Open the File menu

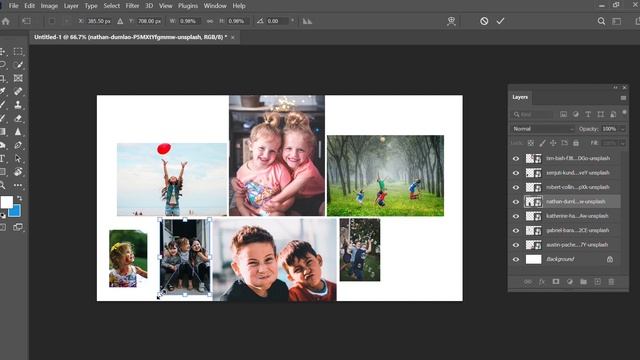[13, 6]
